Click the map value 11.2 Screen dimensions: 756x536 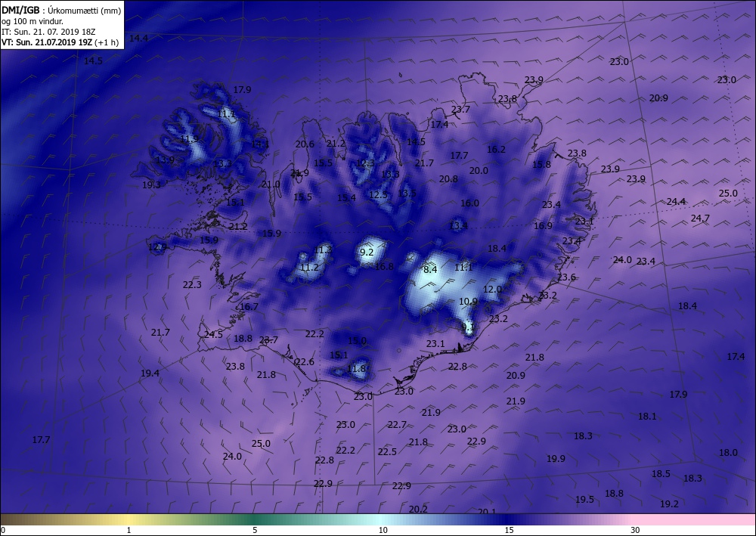(x=309, y=268)
